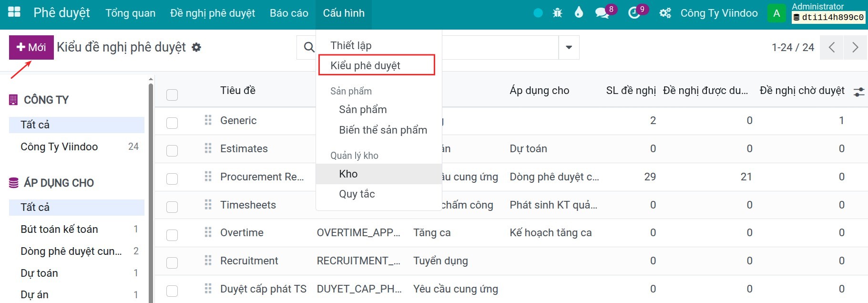Click the search magnifier icon
This screenshot has width=868, height=303.
click(x=309, y=47)
